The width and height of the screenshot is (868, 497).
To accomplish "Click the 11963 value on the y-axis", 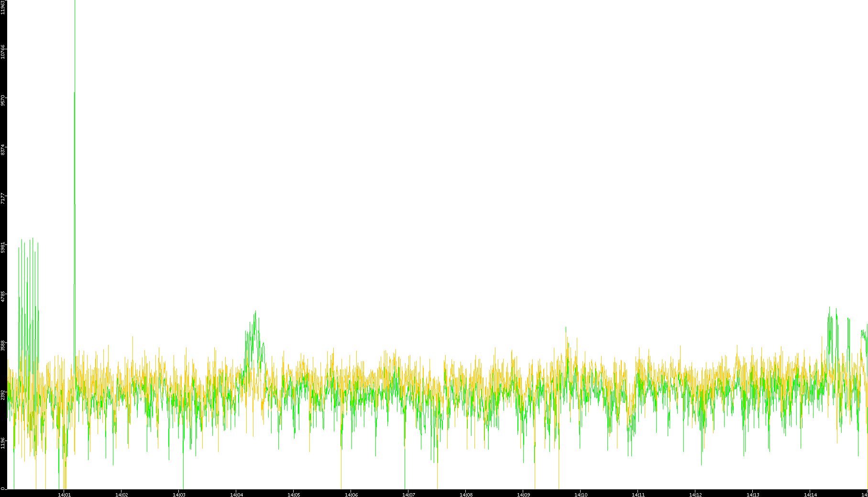I will tap(3, 7).
